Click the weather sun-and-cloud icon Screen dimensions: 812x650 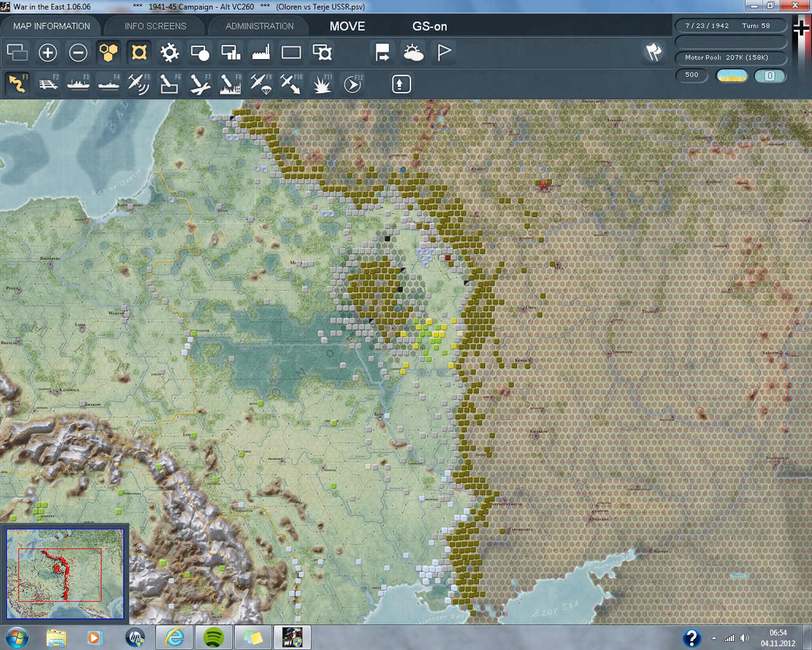coord(413,53)
